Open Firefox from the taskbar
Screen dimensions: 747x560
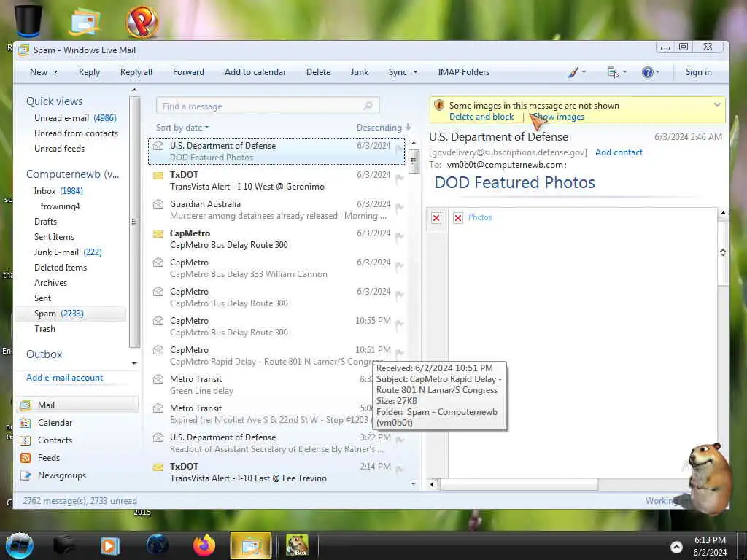click(204, 545)
